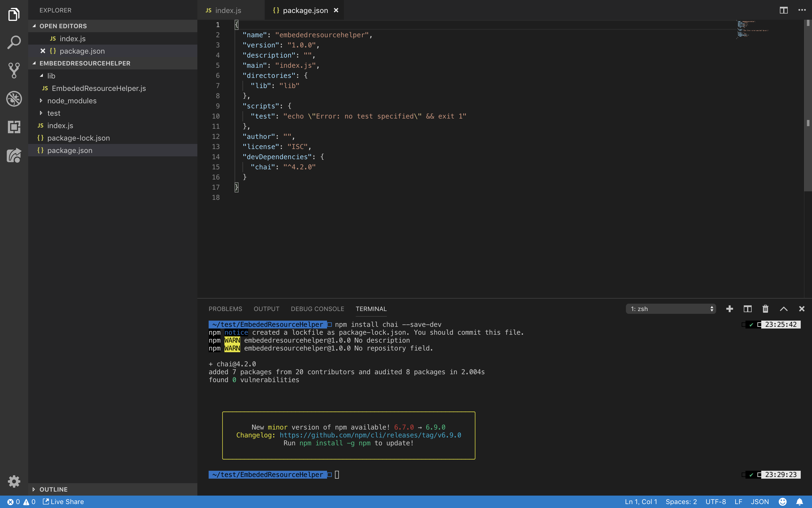Open EmbededResourceHelper.js in lib folder
The height and width of the screenshot is (508, 812).
point(113,88)
